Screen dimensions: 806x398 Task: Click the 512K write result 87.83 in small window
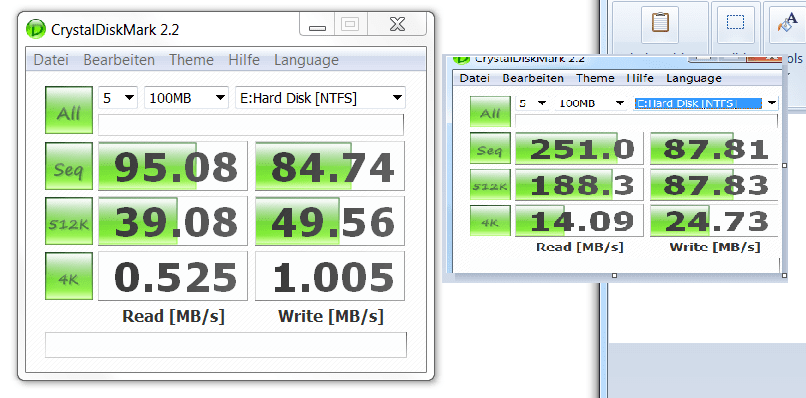coord(715,185)
